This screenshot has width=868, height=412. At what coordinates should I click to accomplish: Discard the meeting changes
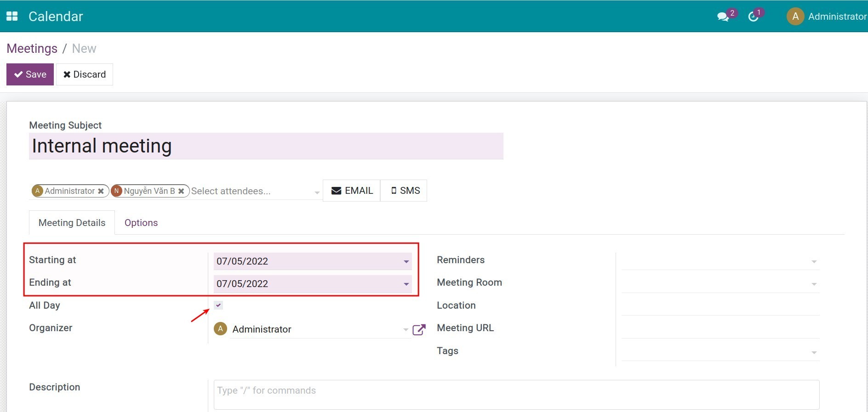point(85,74)
